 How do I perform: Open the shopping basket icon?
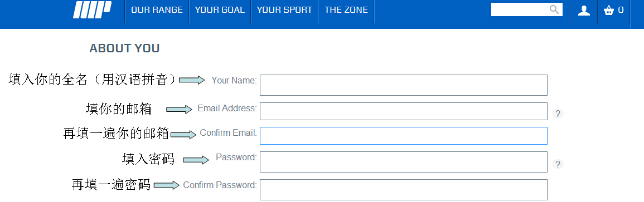click(609, 10)
